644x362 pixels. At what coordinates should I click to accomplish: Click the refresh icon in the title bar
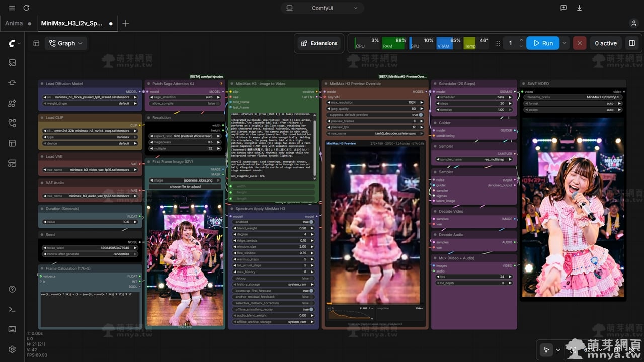[26, 8]
